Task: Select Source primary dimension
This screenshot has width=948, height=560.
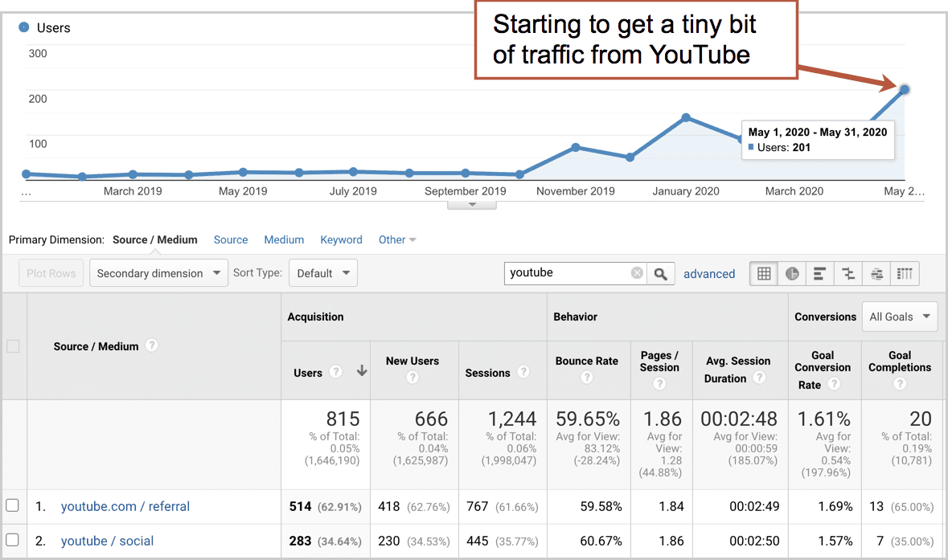Action: point(230,239)
